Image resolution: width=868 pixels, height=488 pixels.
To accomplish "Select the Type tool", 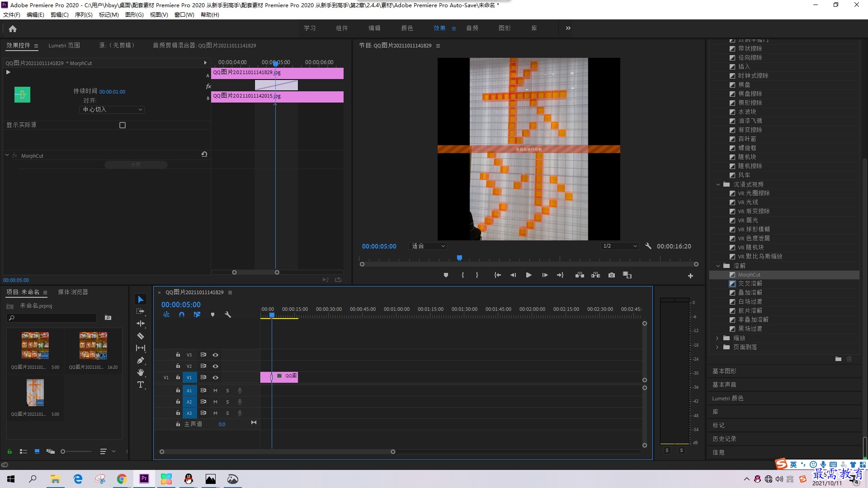I will coord(141,385).
